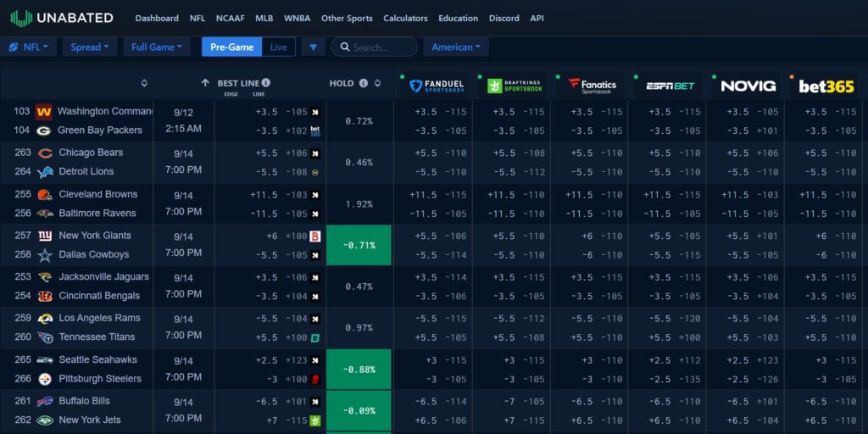Click NOVIG's +2.5 +123 Seahawks line
868x434 pixels.
tap(753, 361)
